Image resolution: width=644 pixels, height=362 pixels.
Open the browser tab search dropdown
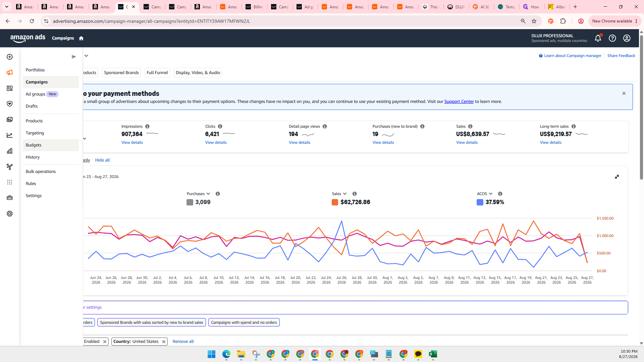point(7,7)
